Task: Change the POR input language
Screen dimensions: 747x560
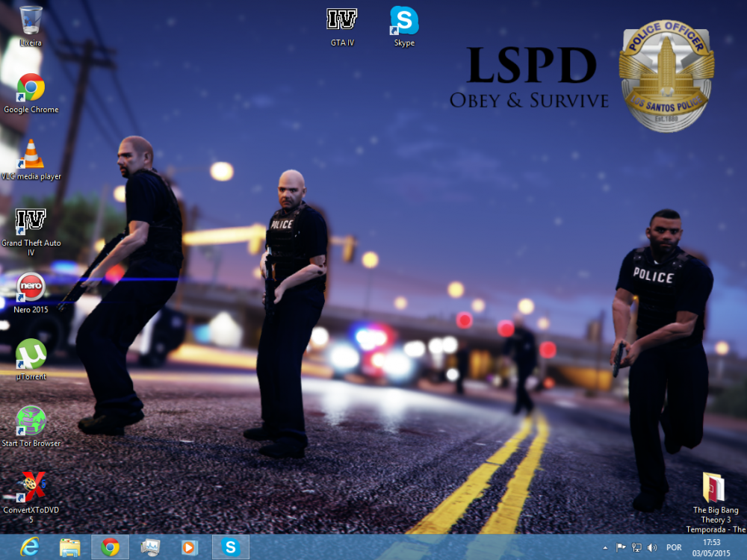Action: [x=674, y=547]
